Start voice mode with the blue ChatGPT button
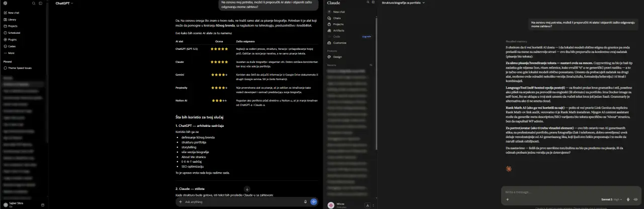Screen dimensions: 644x209 pos(313,201)
